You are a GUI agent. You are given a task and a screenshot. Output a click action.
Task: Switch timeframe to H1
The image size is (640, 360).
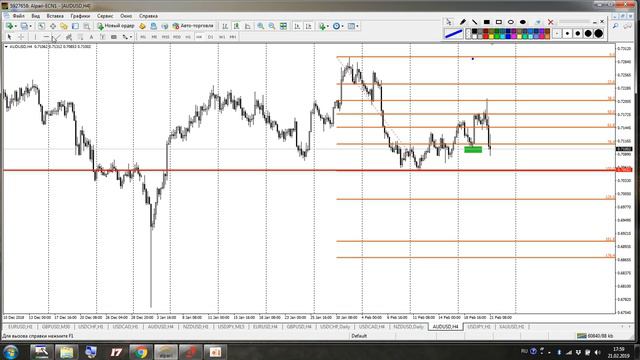pyautogui.click(x=188, y=37)
